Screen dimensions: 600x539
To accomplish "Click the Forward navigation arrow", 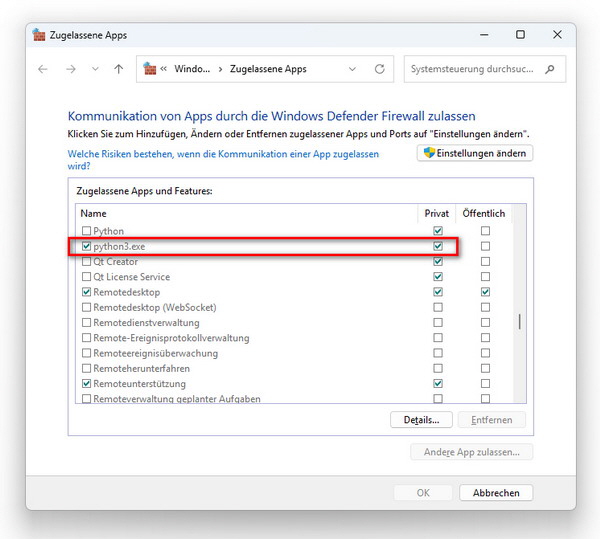I will pos(71,69).
